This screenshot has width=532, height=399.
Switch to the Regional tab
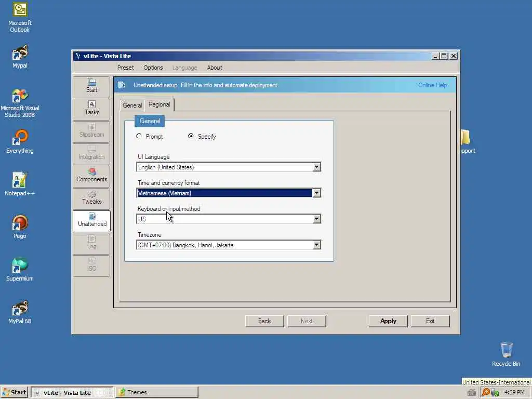click(159, 104)
